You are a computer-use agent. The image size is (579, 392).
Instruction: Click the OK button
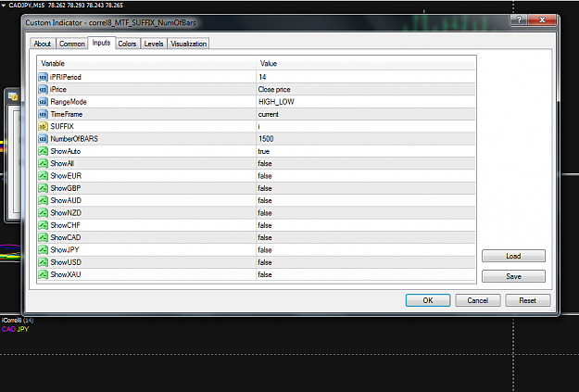point(428,300)
